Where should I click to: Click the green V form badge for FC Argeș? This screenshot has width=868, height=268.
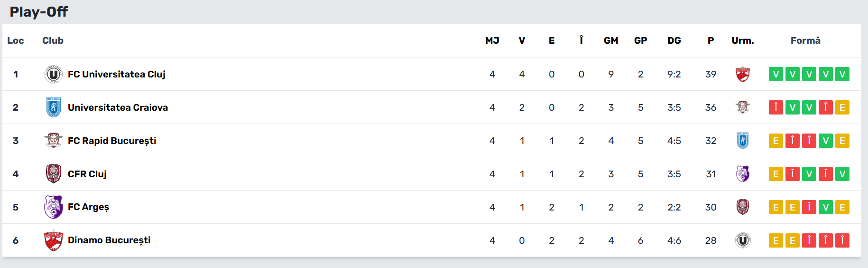825,207
